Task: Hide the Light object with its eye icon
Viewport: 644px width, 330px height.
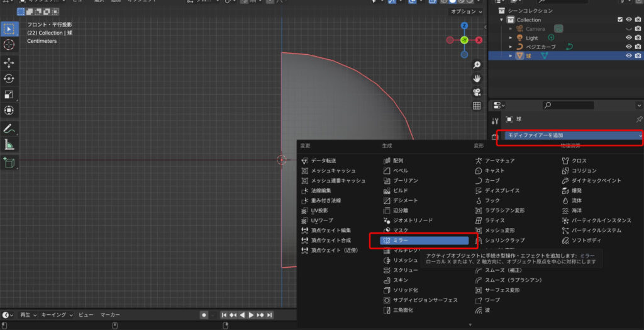Action: [628, 38]
